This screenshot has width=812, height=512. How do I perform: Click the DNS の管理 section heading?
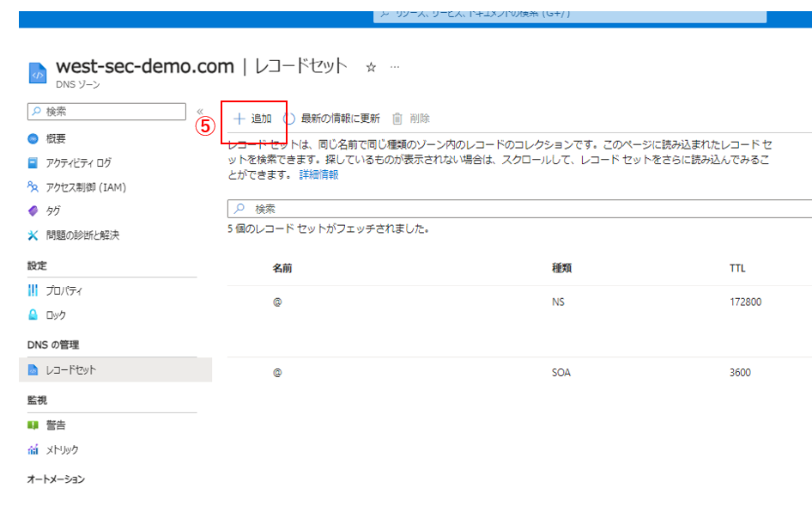pyautogui.click(x=53, y=345)
